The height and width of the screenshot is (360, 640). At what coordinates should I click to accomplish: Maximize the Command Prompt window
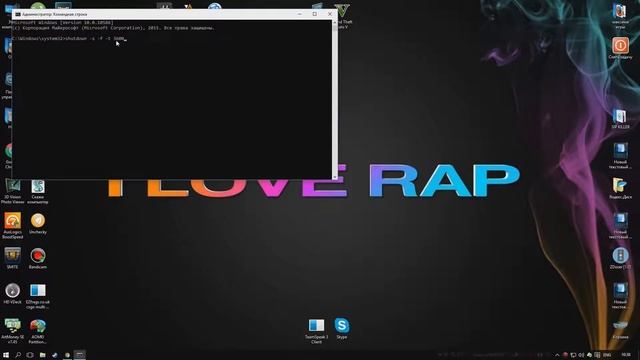pos(315,14)
